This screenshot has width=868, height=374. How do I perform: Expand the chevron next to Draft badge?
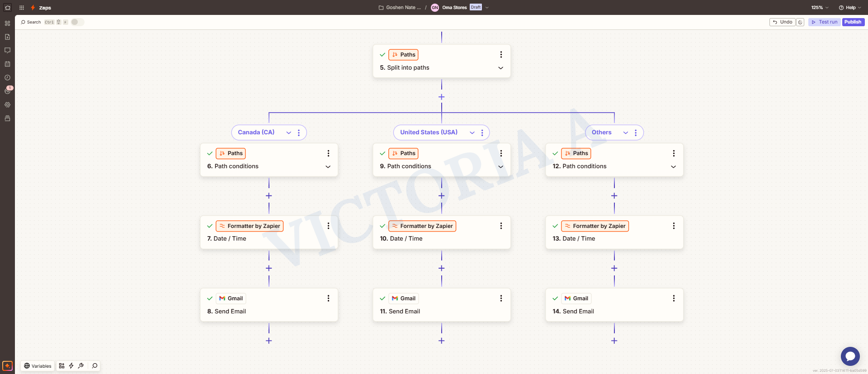pyautogui.click(x=487, y=8)
